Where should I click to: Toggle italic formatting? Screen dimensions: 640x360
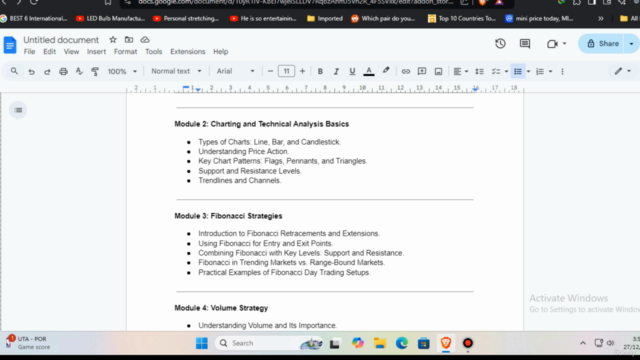click(x=336, y=71)
